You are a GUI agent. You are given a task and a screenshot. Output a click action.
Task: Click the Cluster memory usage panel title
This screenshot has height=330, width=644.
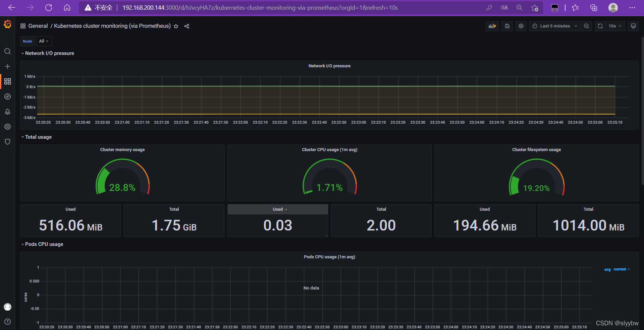pyautogui.click(x=122, y=150)
